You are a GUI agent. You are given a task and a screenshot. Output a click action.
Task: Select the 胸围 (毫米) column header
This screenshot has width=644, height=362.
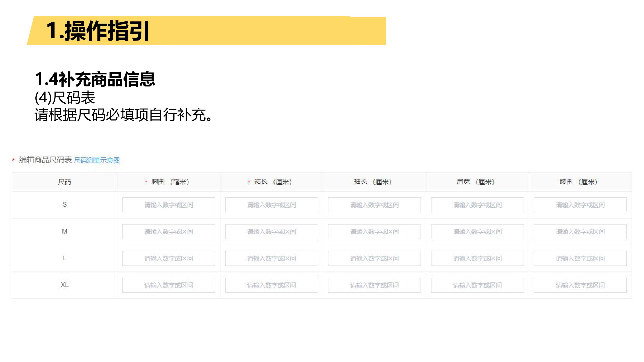pos(169,182)
